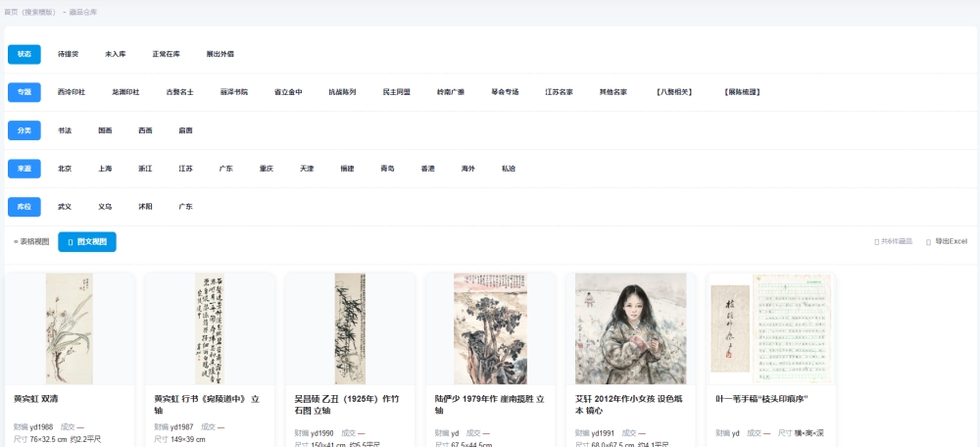This screenshot has width=980, height=447.
Task: Pick 私洽 as the source filter
Action: [509, 169]
